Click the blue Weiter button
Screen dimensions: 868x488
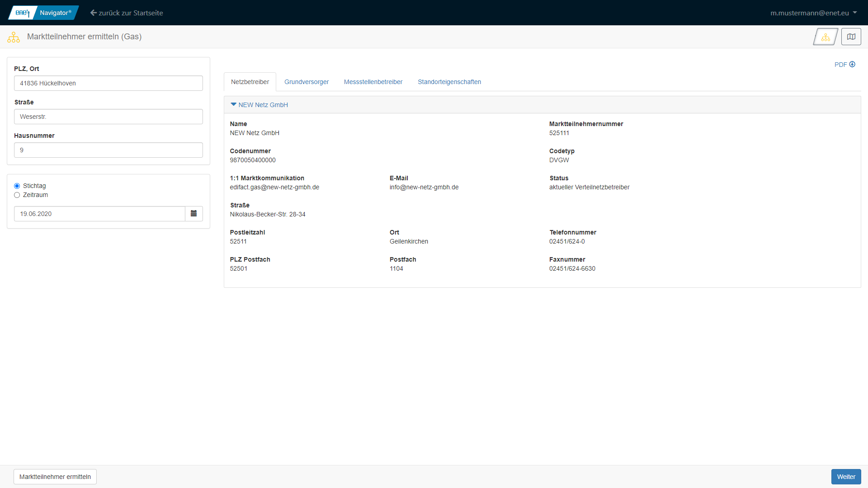[x=845, y=477]
